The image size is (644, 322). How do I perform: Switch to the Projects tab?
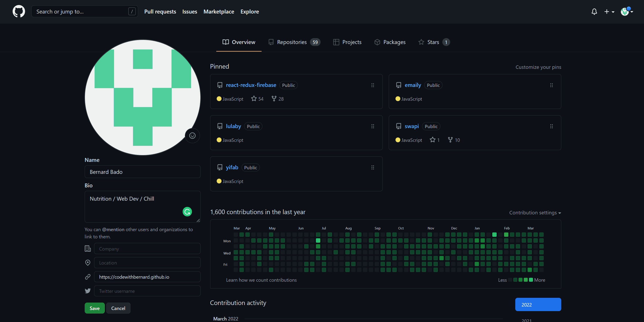[x=347, y=42]
